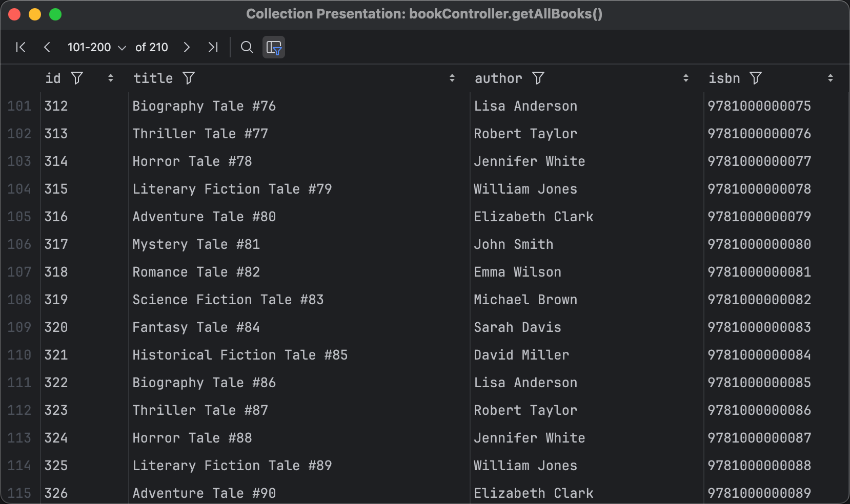This screenshot has height=504, width=850.
Task: Jump to the last page of results
Action: pos(213,47)
